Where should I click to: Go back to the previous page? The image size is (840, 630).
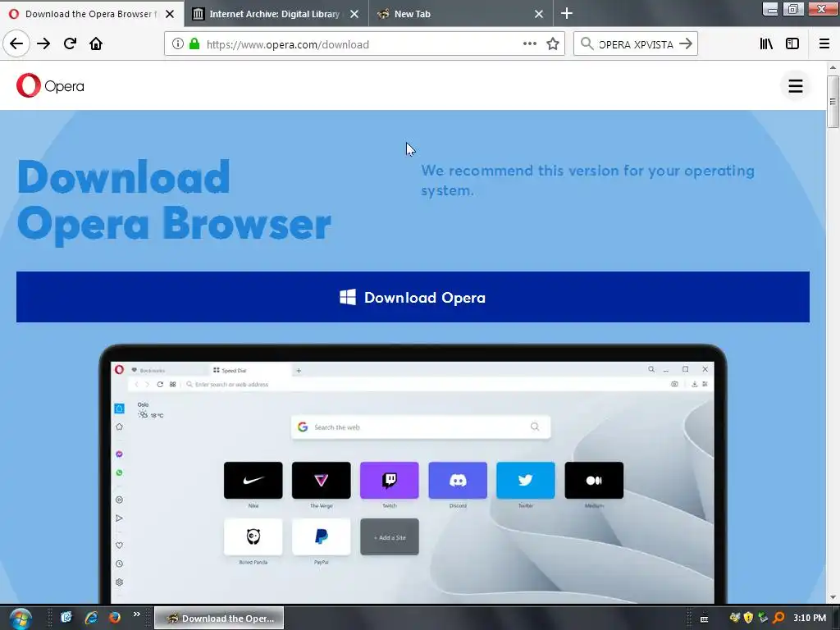click(x=16, y=44)
